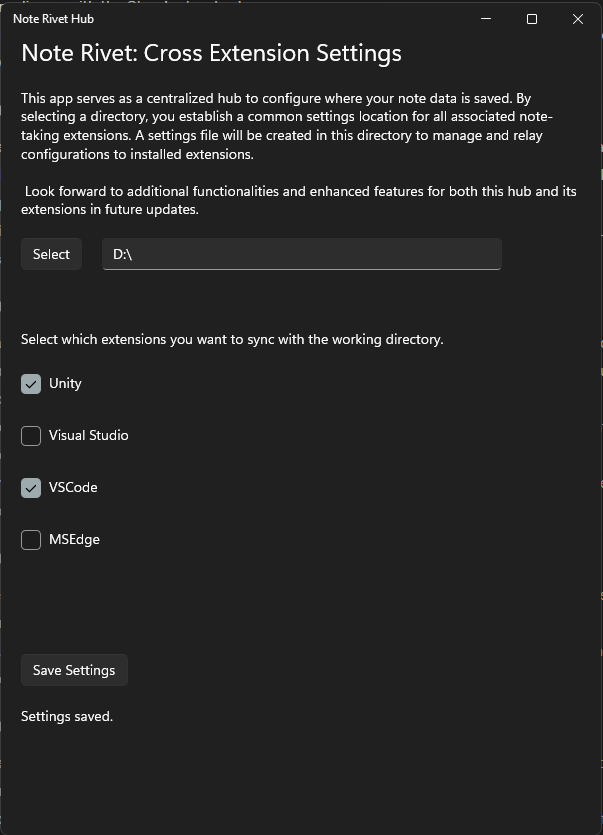The width and height of the screenshot is (603, 835).
Task: Enable the Visual Studio checkbox box
Action: click(31, 436)
